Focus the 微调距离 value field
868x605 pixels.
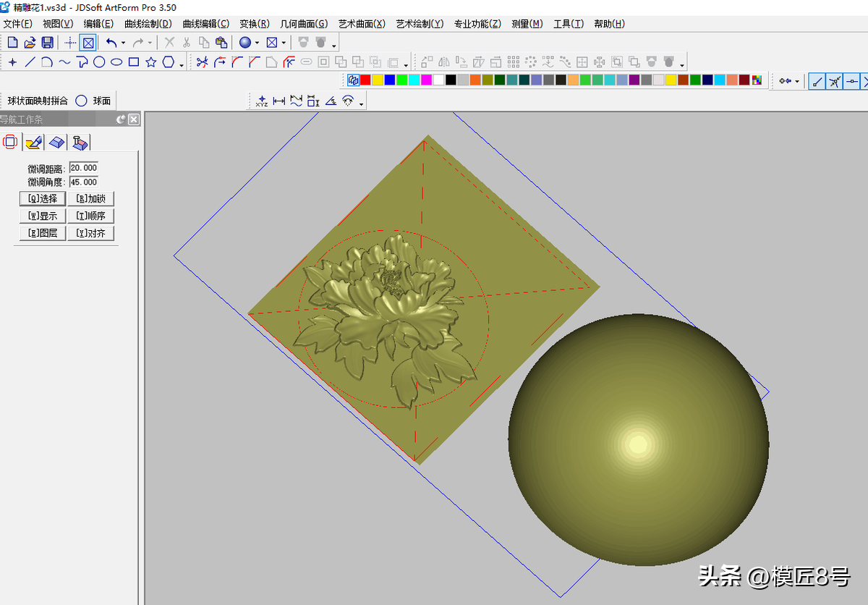84,169
